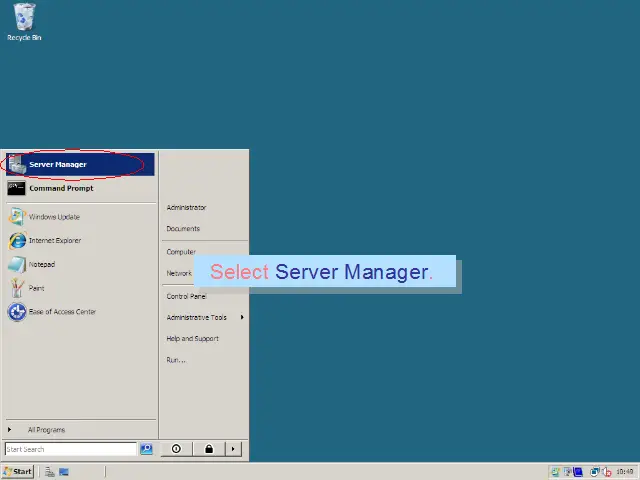The width and height of the screenshot is (640, 480).
Task: Open Network
Action: [x=179, y=273]
